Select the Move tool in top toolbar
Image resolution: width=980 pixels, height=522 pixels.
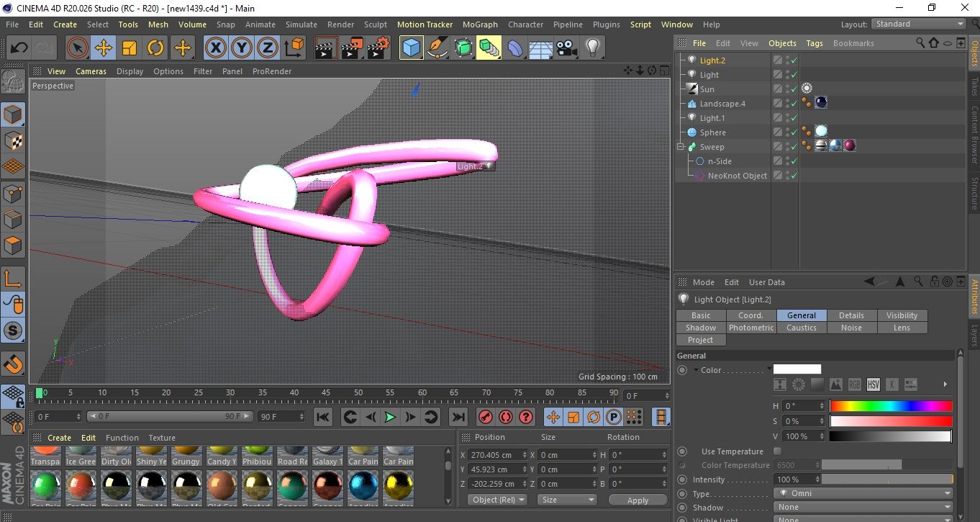click(x=103, y=48)
